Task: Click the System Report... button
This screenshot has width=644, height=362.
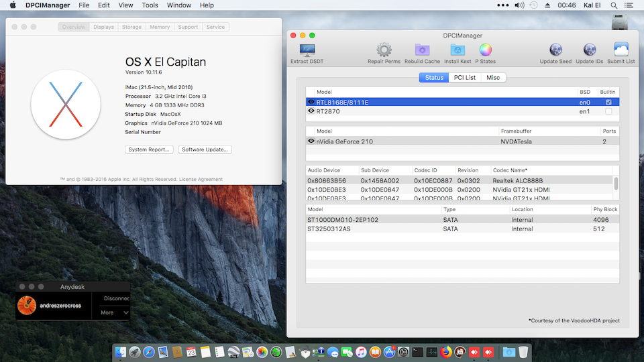Action: (149, 149)
